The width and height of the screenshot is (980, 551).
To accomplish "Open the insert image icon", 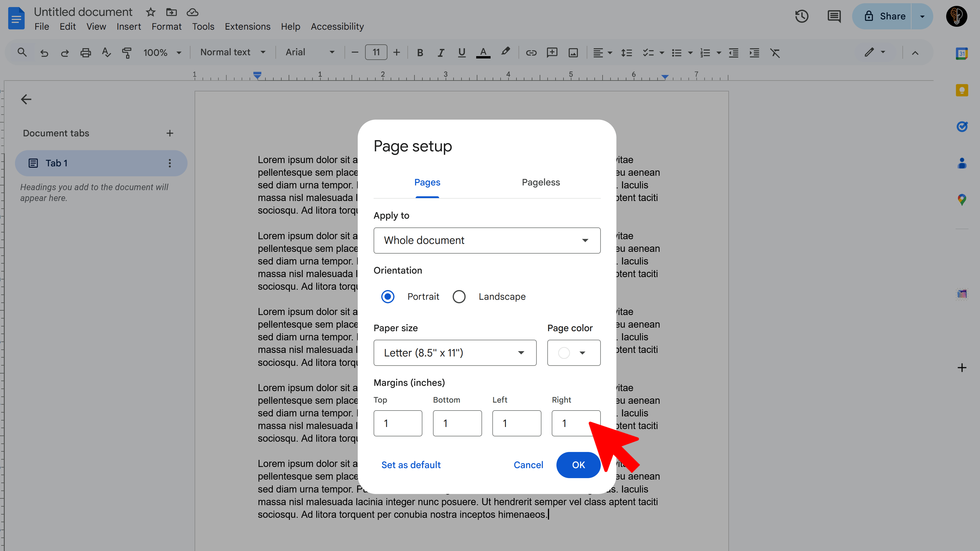I will coord(573,53).
